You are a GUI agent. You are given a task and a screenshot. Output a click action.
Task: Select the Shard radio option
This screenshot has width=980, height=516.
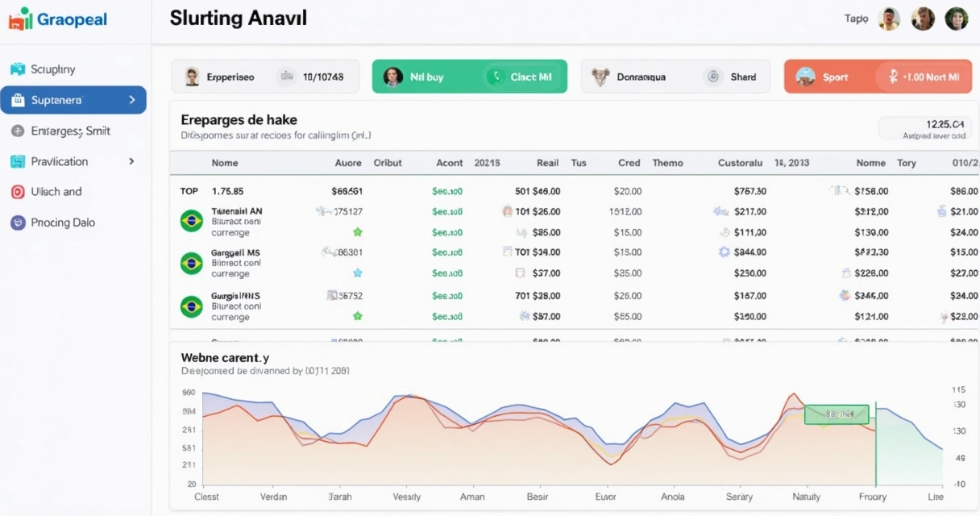712,77
